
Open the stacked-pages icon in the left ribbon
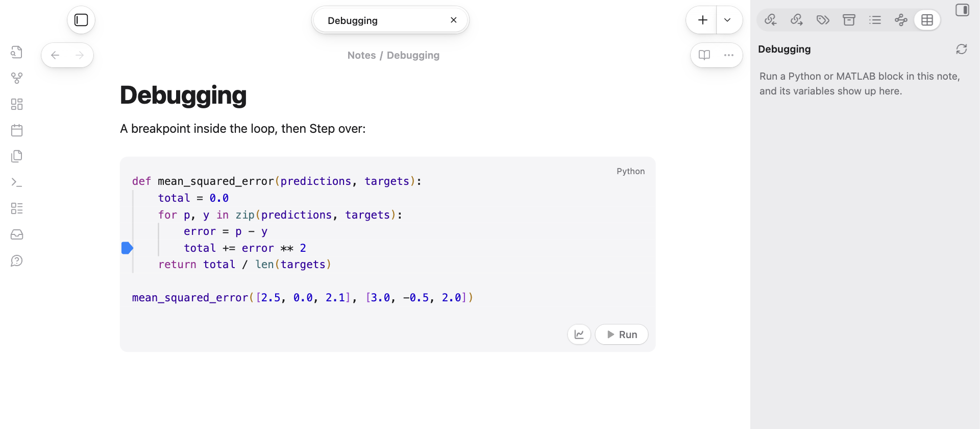pos(17,156)
